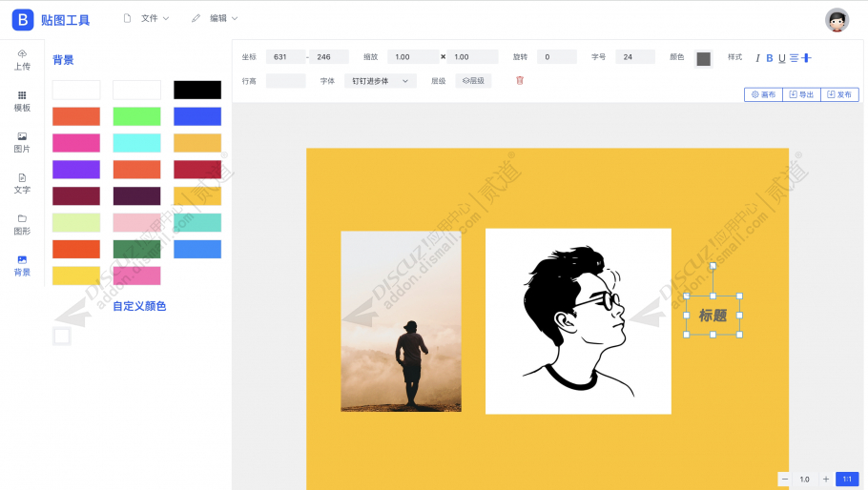Viewport: 868px width, 490px height.
Task: Click the X coordinate field 631
Action: 285,57
